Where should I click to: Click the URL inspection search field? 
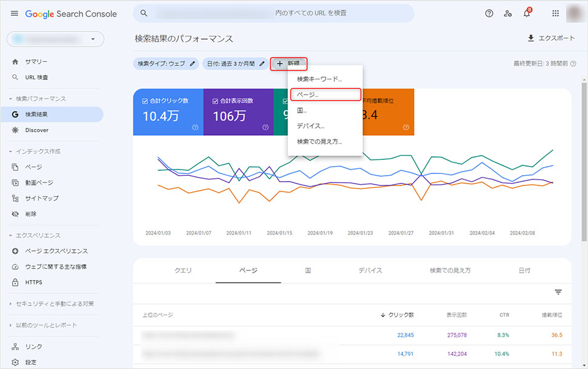click(274, 13)
